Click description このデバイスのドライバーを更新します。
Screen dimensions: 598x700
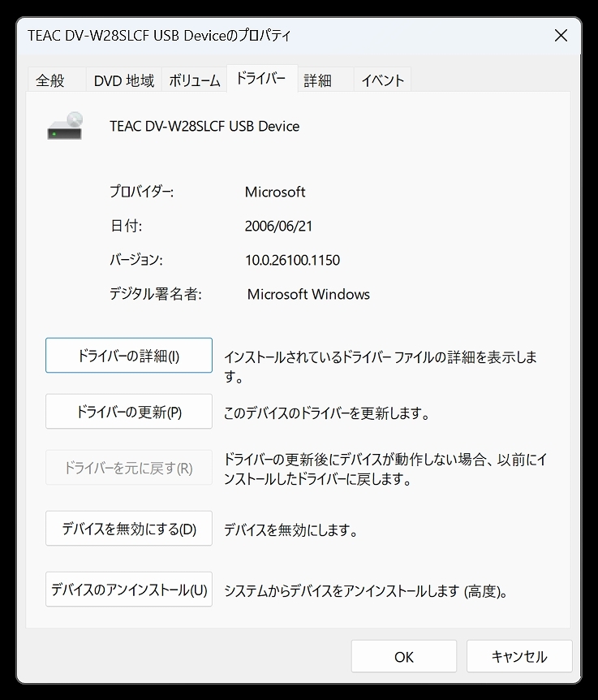point(326,413)
